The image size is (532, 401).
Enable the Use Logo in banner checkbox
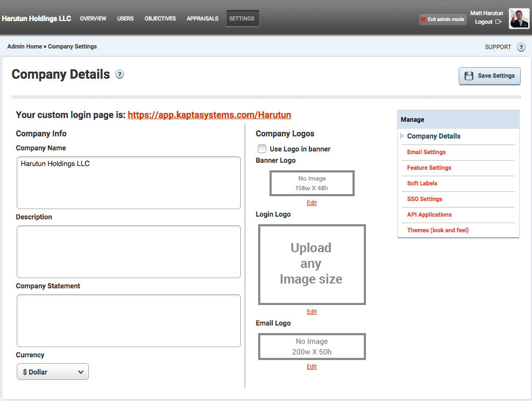point(262,149)
